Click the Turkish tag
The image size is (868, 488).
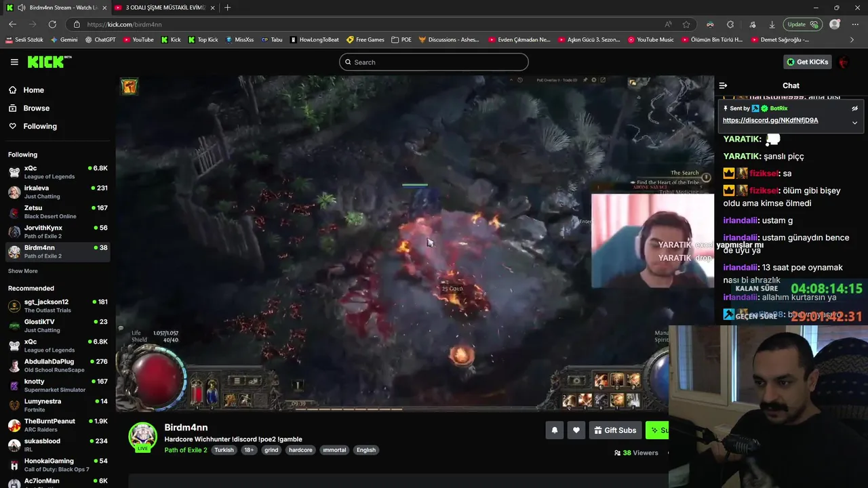(x=224, y=450)
